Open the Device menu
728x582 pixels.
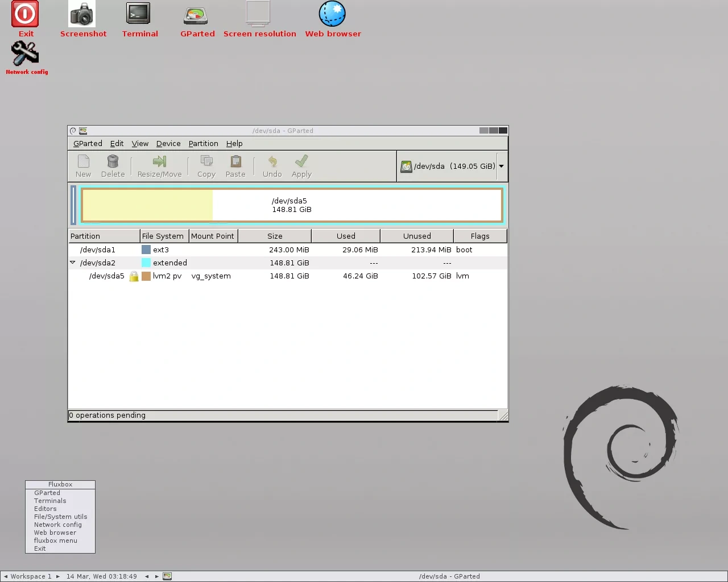tap(168, 144)
